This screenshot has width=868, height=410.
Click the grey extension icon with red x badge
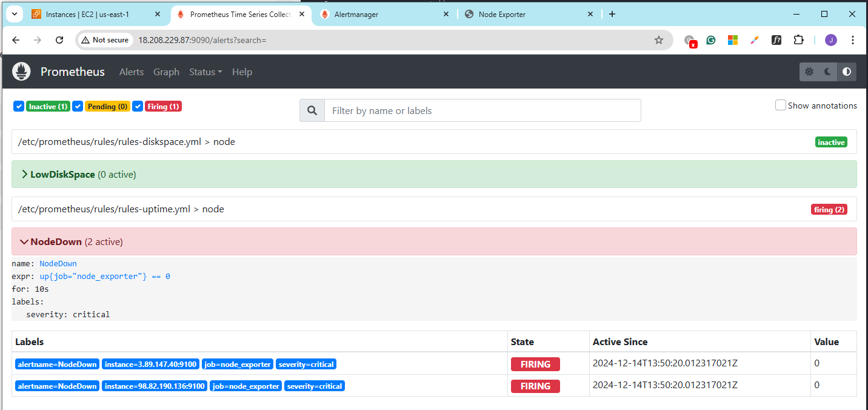[690, 41]
